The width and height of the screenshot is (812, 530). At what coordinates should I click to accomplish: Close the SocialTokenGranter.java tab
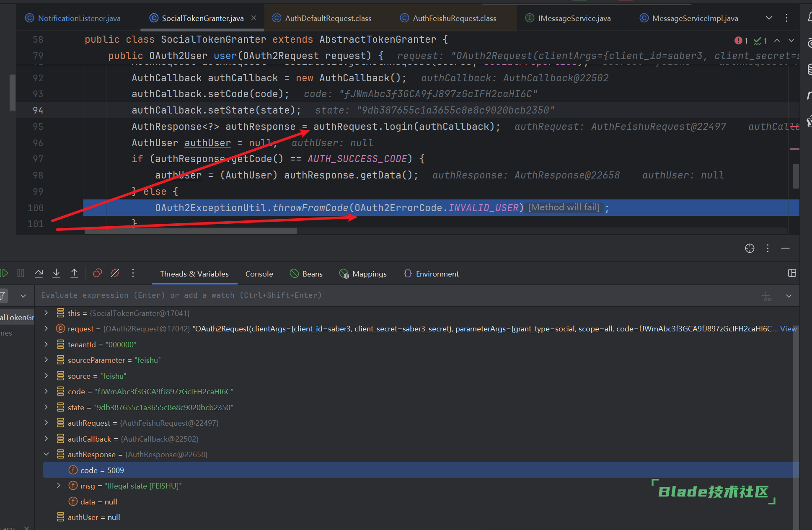(x=254, y=18)
